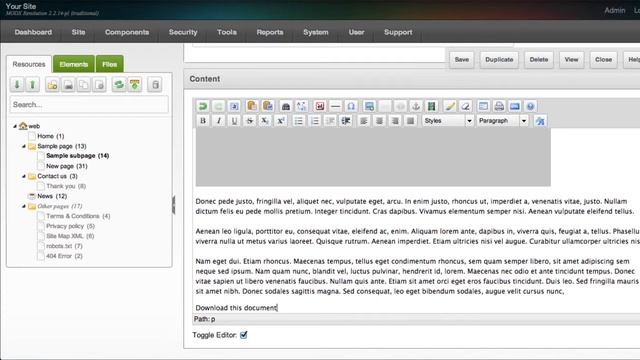This screenshot has width=640, height=360.
Task: Click the insert image icon
Action: [369, 107]
